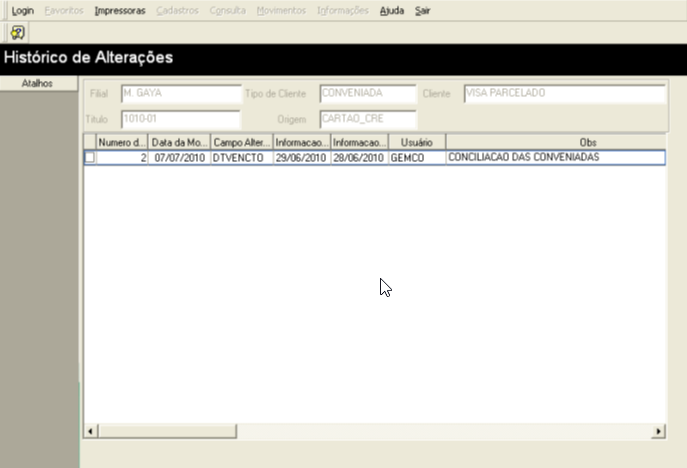Click the Atalhos sidebar button
Screen dimensions: 687x468
(x=39, y=83)
